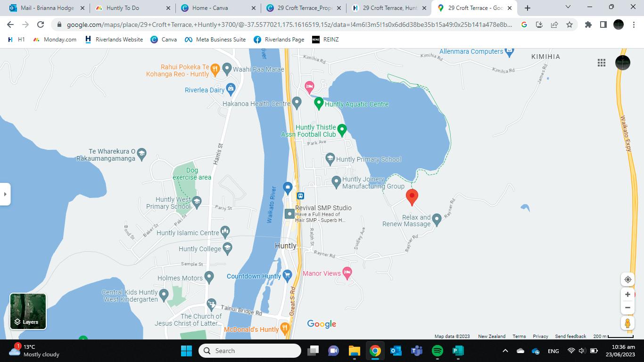Share this page from address bar
The image size is (644, 362).
coord(554,25)
